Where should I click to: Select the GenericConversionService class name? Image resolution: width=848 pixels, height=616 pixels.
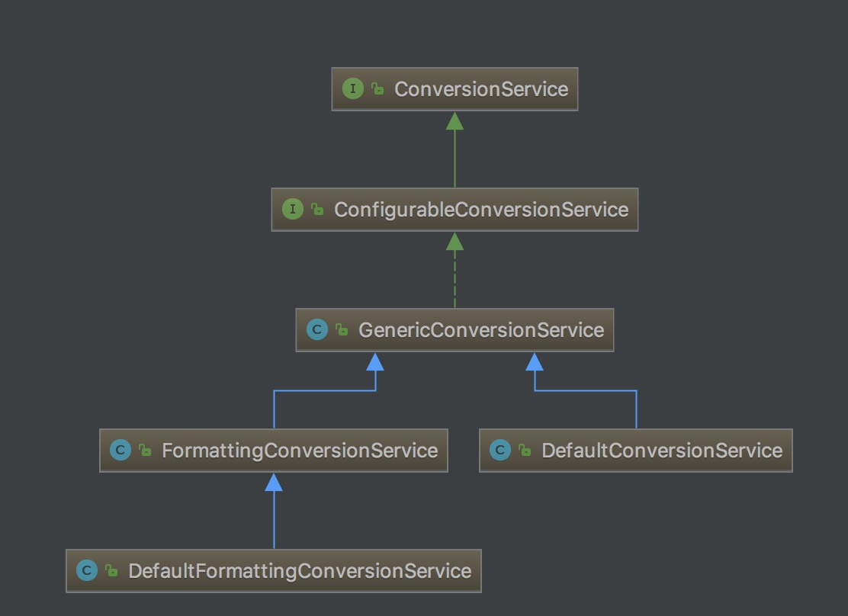click(480, 330)
